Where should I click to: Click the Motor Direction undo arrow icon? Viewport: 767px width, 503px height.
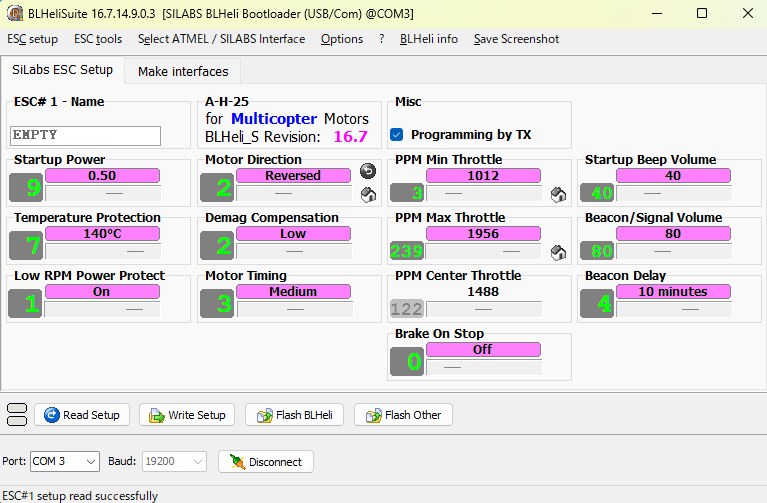pyautogui.click(x=368, y=171)
